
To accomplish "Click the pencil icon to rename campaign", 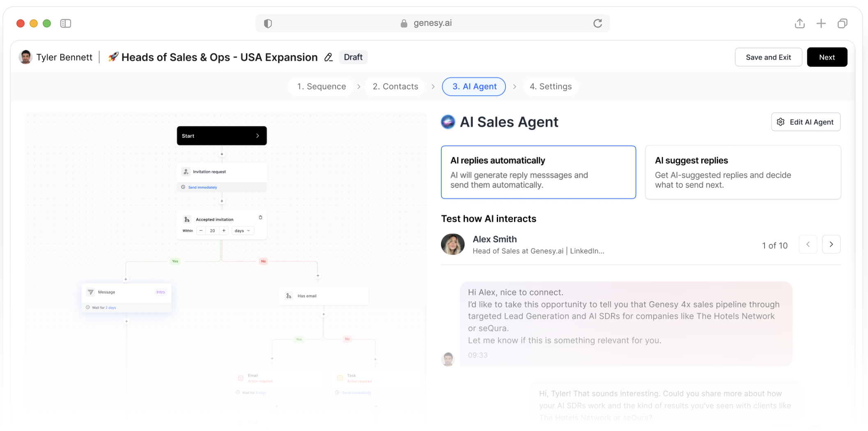I will 328,57.
